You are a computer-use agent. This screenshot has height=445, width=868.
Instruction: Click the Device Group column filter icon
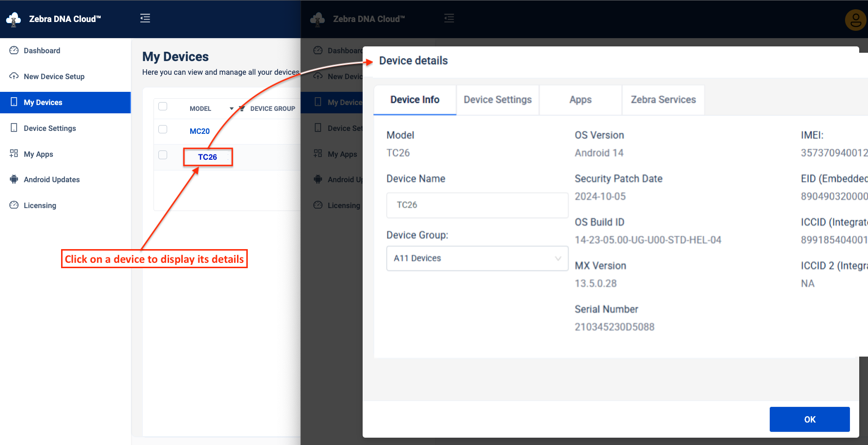[x=241, y=108]
